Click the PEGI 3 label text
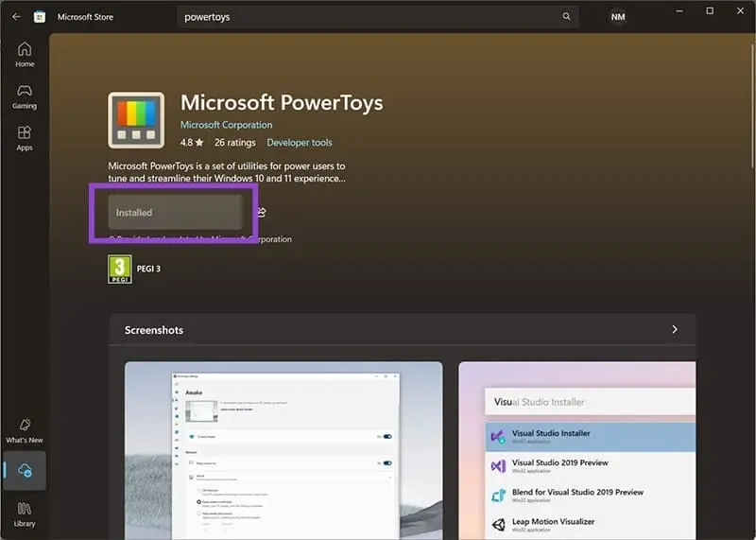756x540 pixels. click(148, 269)
